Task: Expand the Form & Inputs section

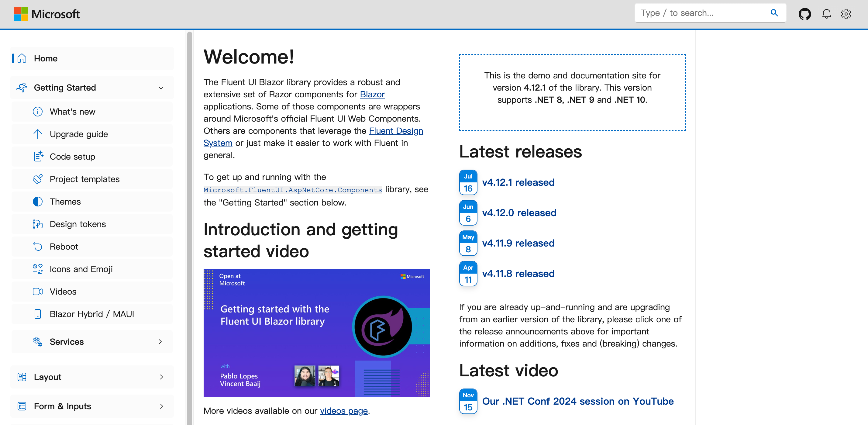Action: point(161,406)
